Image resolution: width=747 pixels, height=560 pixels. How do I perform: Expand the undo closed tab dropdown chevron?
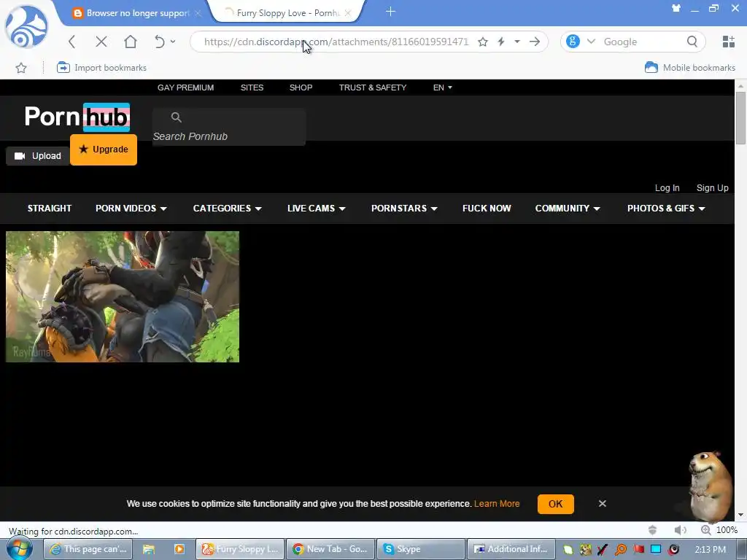(x=173, y=42)
